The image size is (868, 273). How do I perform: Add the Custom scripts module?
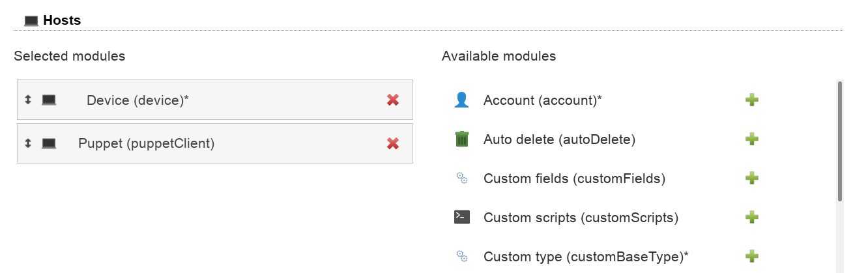(751, 217)
